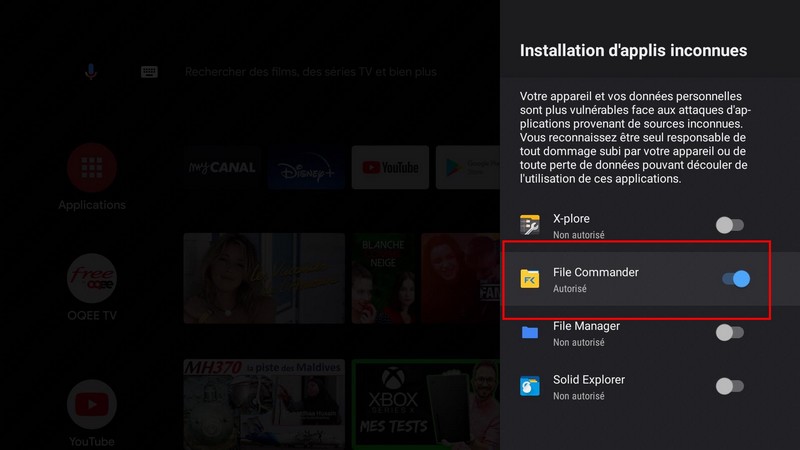Turn on the File Manager switch

[730, 333]
